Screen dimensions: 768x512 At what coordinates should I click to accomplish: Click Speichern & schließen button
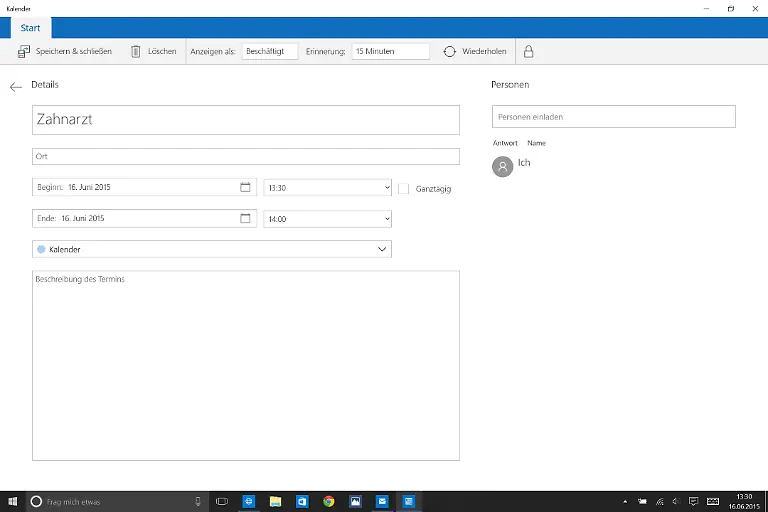pos(65,51)
